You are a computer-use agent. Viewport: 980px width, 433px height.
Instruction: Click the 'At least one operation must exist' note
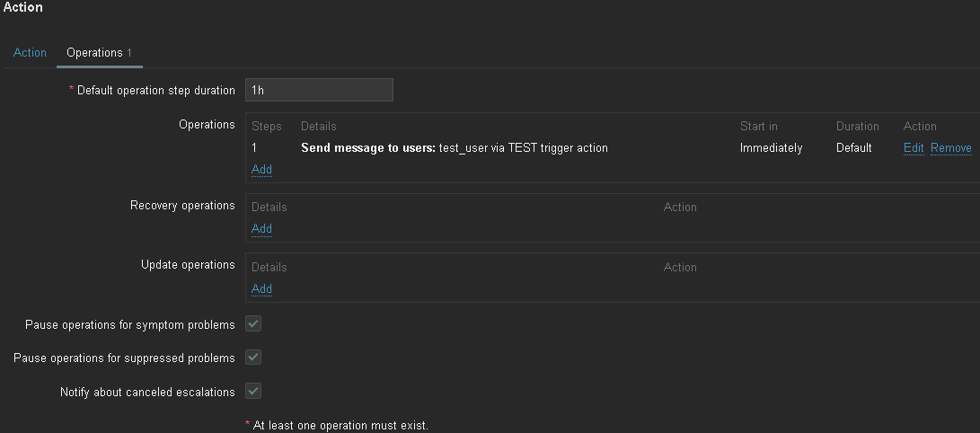pyautogui.click(x=337, y=425)
